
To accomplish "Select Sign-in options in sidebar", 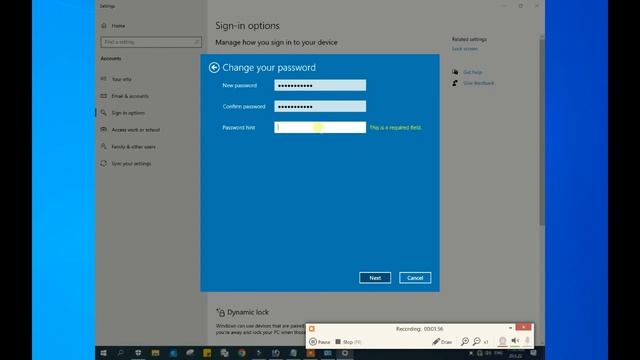I will tap(128, 113).
